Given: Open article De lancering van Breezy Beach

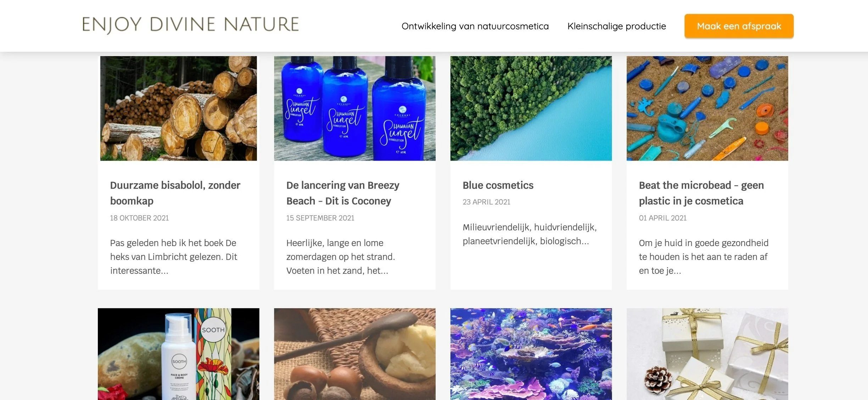Looking at the screenshot, I should click(x=343, y=193).
